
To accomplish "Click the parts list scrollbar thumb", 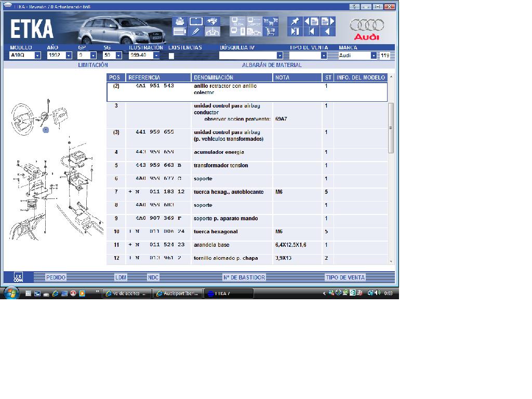I will [391, 128].
